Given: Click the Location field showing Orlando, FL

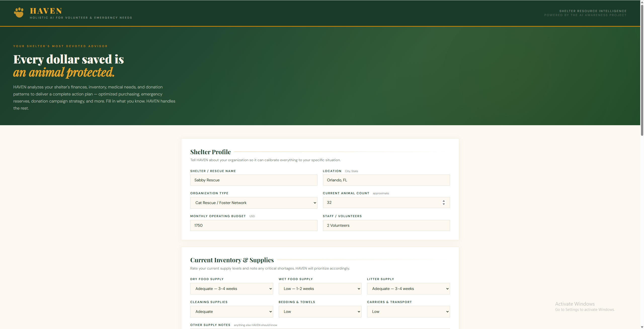Looking at the screenshot, I should pyautogui.click(x=386, y=180).
